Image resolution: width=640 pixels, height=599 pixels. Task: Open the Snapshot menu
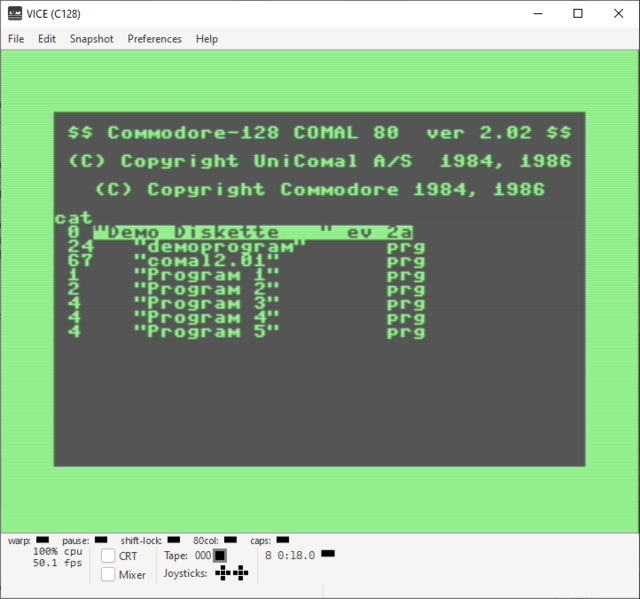[x=91, y=39]
